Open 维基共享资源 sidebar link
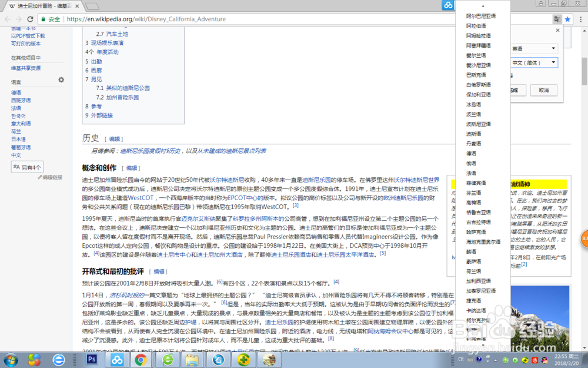The height and width of the screenshot is (368, 588). pos(25,68)
